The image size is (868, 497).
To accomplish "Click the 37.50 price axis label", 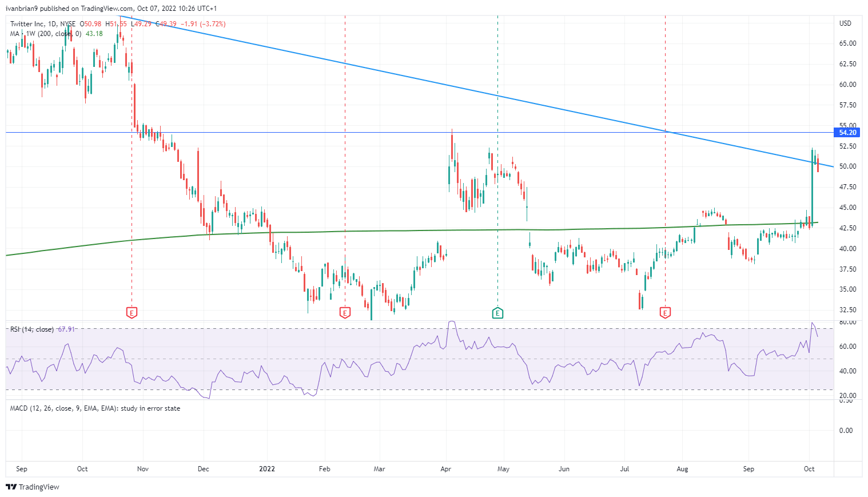I will coord(847,269).
